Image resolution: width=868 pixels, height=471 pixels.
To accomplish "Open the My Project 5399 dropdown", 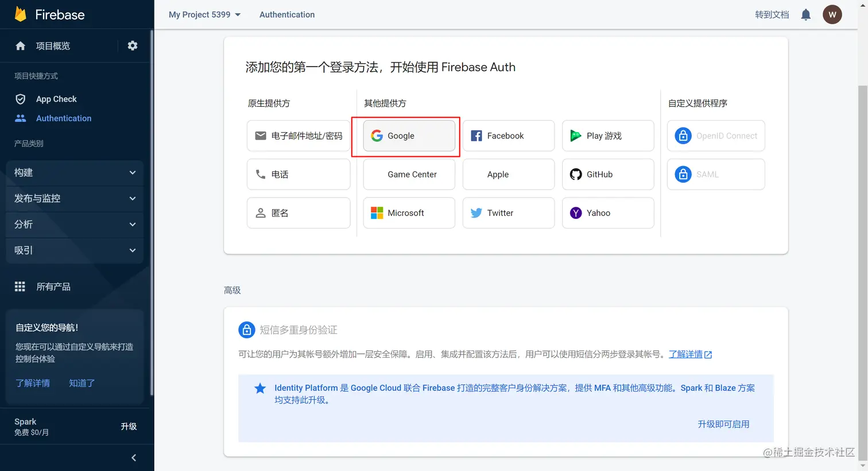I will tap(205, 15).
